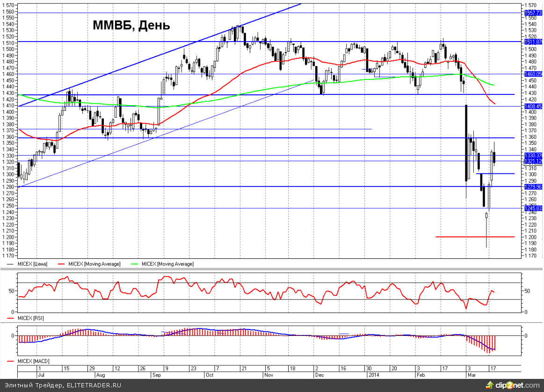Click the MICEX [RSI] legend label
This screenshot has width=544, height=392.
pyautogui.click(x=30, y=318)
